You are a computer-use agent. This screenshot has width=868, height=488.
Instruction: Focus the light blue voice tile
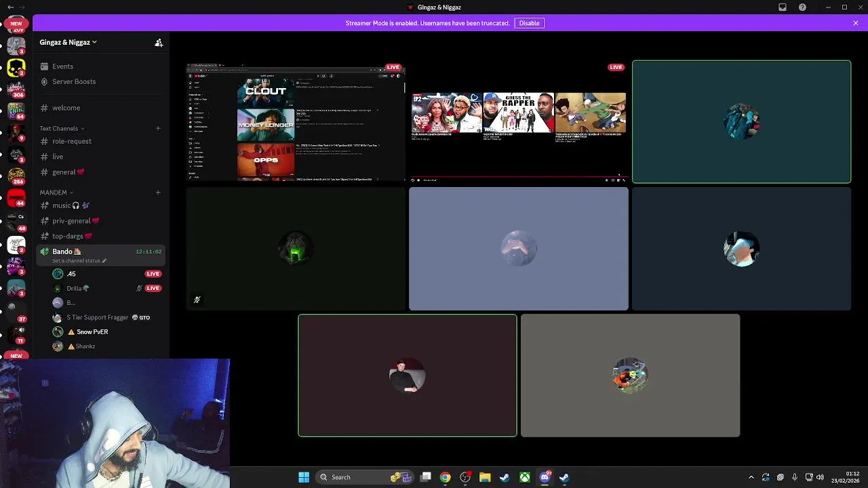point(519,249)
